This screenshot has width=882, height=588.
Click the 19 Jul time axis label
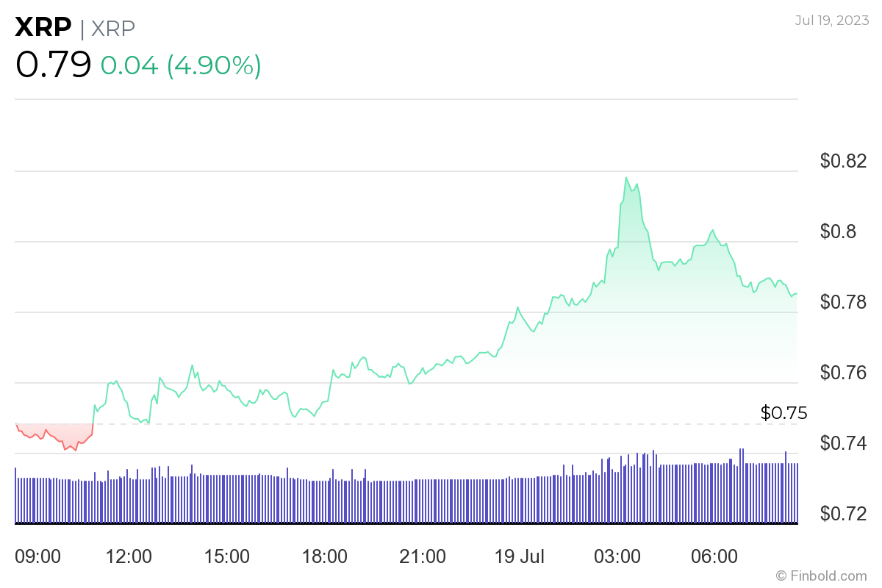point(521,556)
